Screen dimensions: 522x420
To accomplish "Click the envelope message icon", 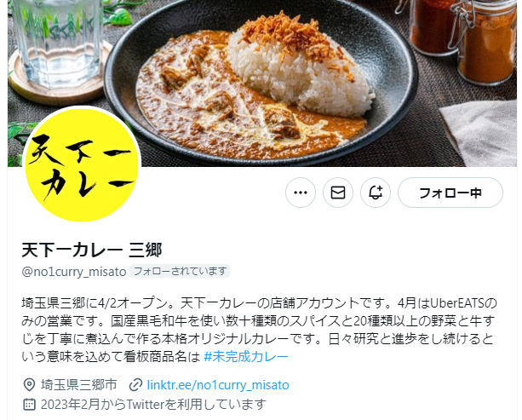I will tap(338, 193).
